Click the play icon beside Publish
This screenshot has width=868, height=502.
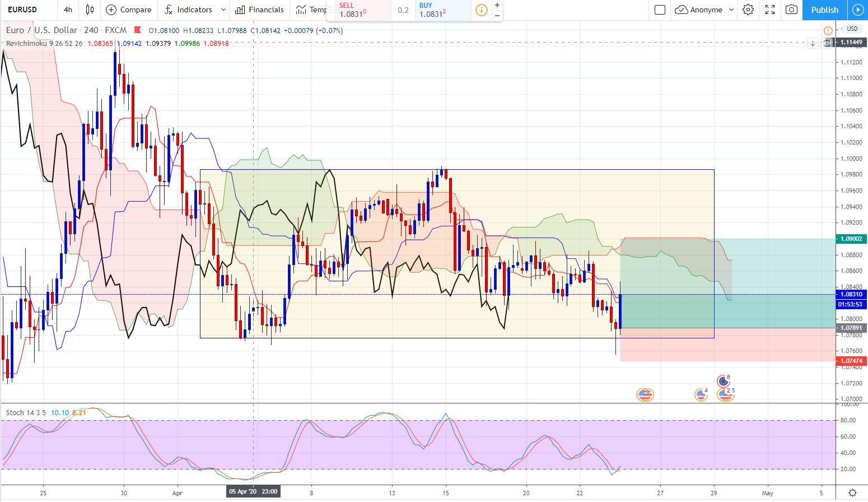click(x=857, y=10)
